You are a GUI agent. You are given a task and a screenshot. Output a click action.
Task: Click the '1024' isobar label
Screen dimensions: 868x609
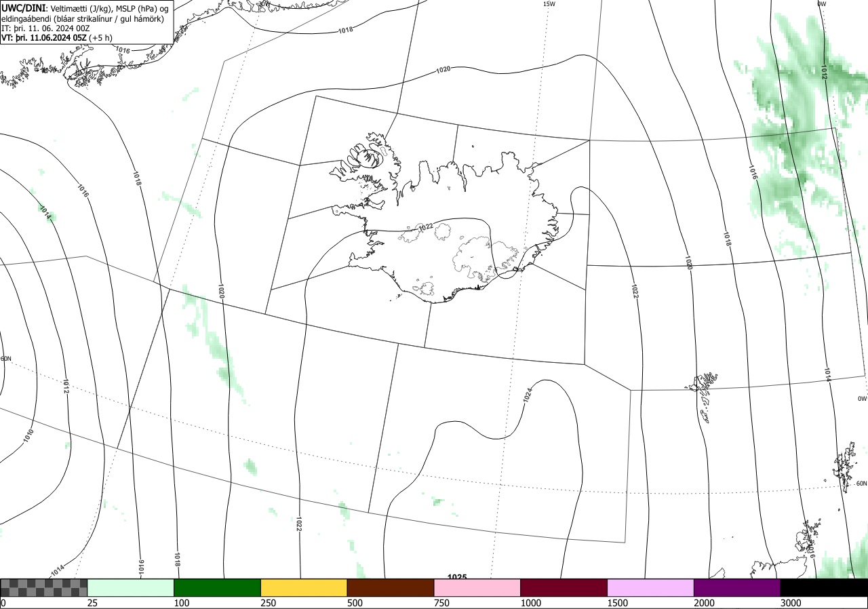coord(528,395)
